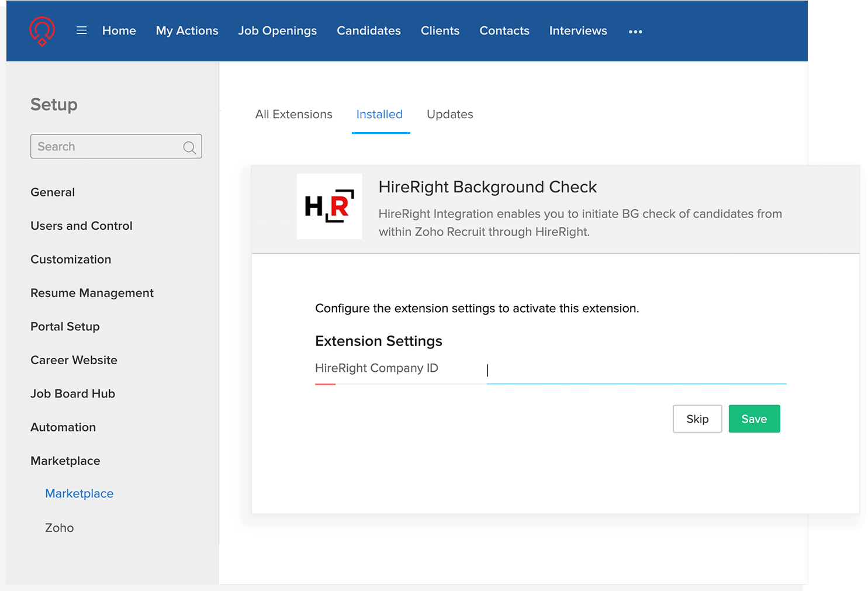Image resolution: width=868 pixels, height=591 pixels.
Task: Select the blue Marketplace sub-item
Action: tap(79, 493)
